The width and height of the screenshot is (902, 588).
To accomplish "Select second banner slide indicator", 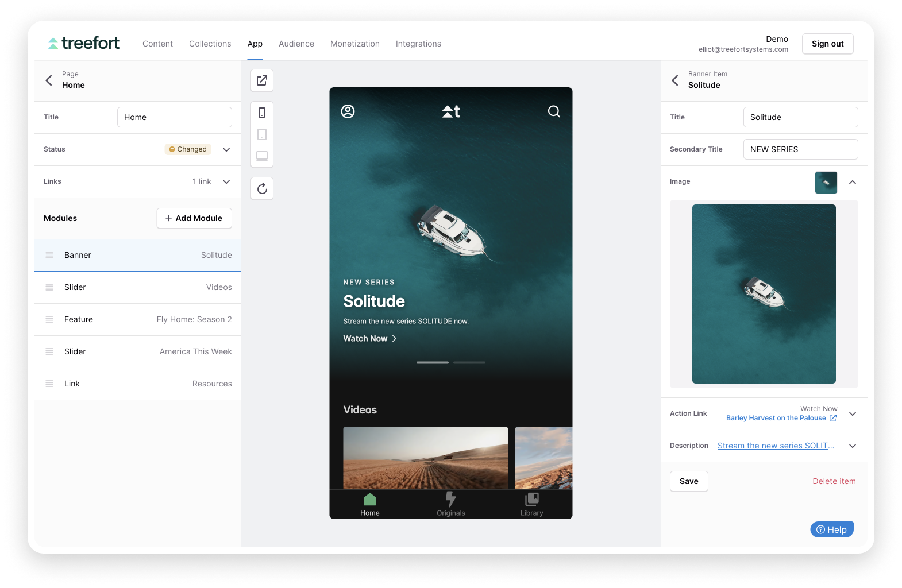I will click(469, 362).
